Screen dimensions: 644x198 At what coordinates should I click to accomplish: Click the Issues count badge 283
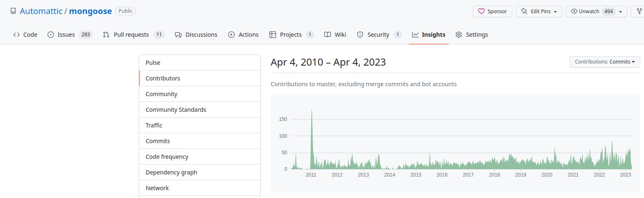[85, 35]
